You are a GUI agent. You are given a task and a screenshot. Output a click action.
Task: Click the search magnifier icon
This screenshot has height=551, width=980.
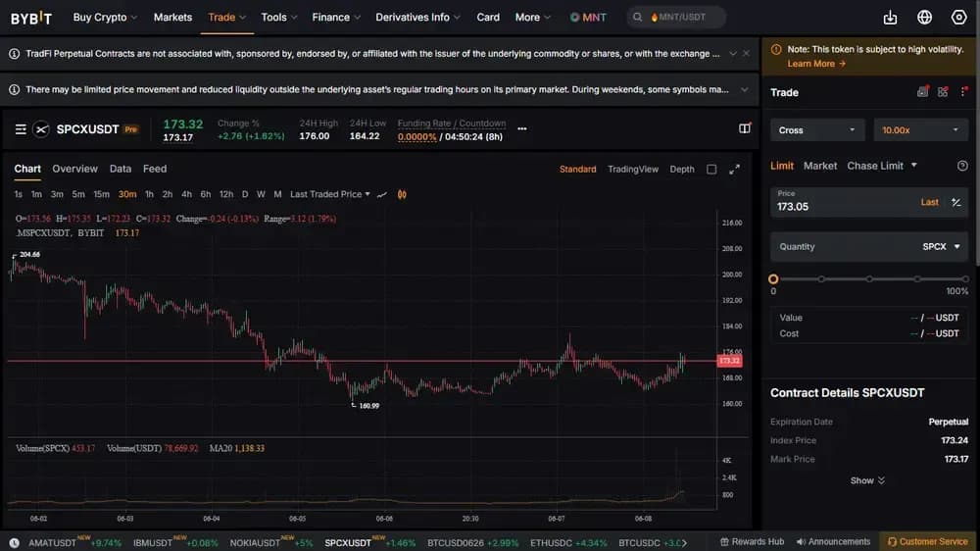(x=637, y=18)
